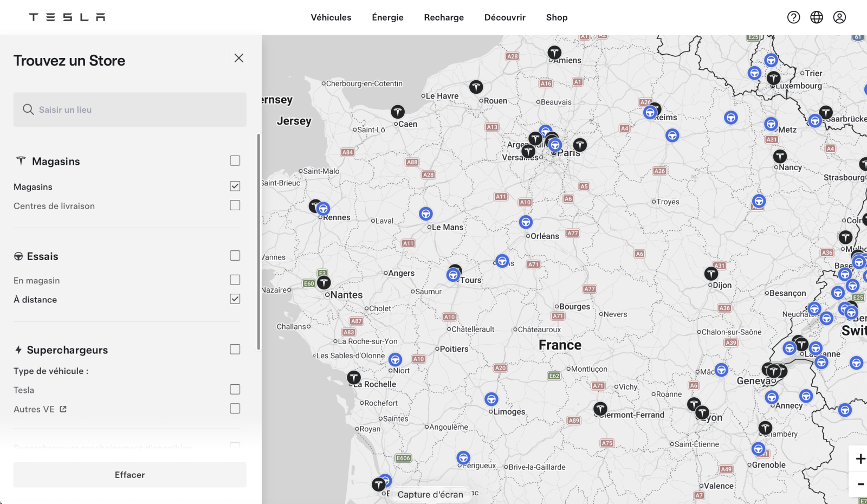Screen dimensions: 867x504
Task: Open the Recharge menu
Action: [444, 17]
